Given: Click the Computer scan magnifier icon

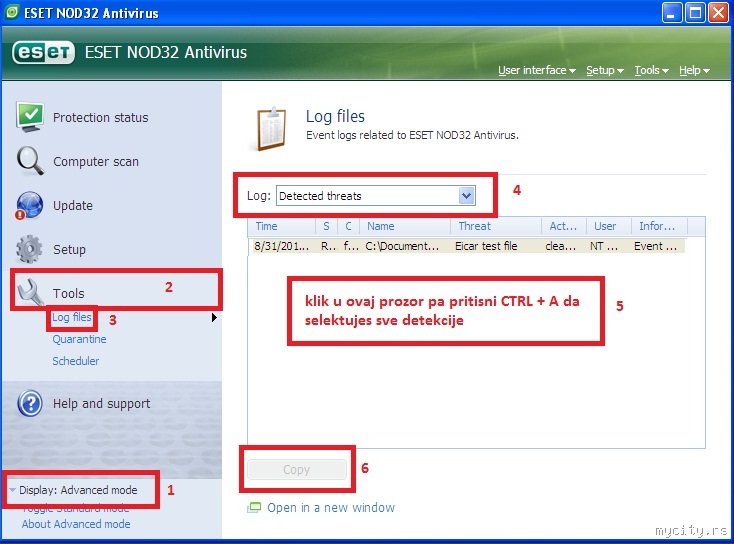Looking at the screenshot, I should click(30, 161).
